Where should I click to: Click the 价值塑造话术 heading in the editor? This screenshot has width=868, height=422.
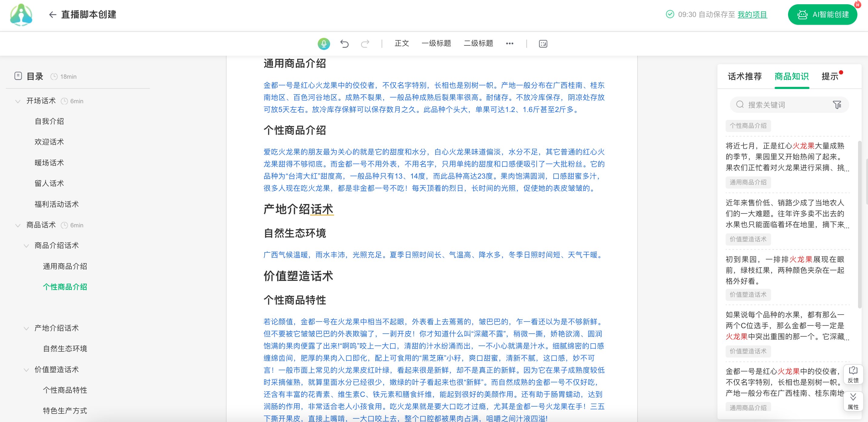[x=298, y=276]
